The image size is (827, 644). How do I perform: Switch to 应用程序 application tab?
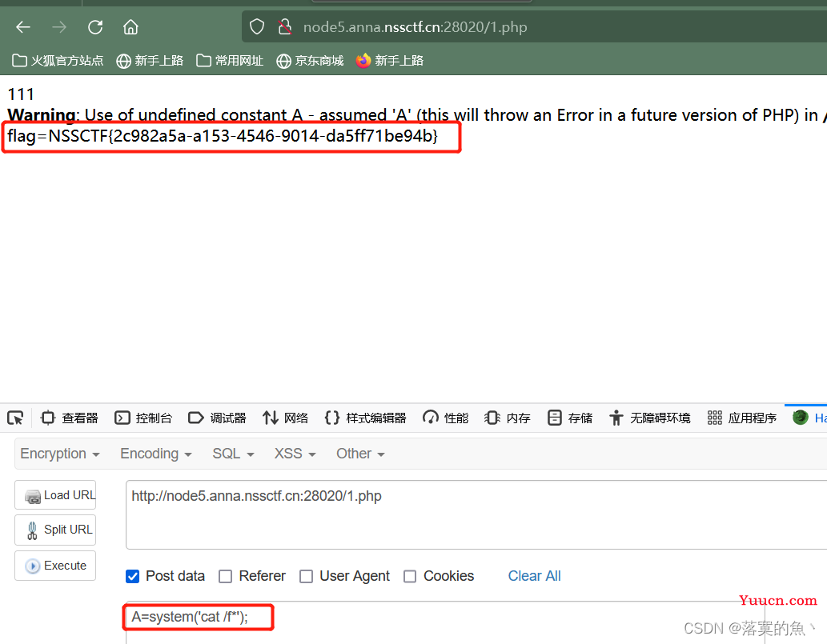click(x=741, y=418)
